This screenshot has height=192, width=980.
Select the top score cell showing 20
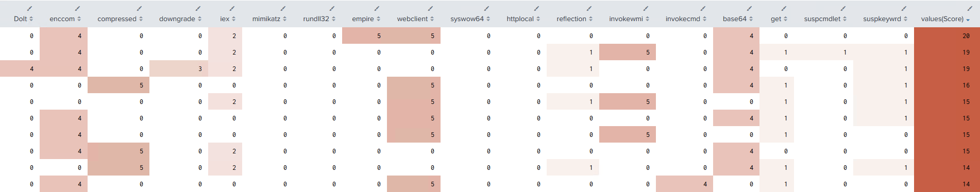pos(947,36)
